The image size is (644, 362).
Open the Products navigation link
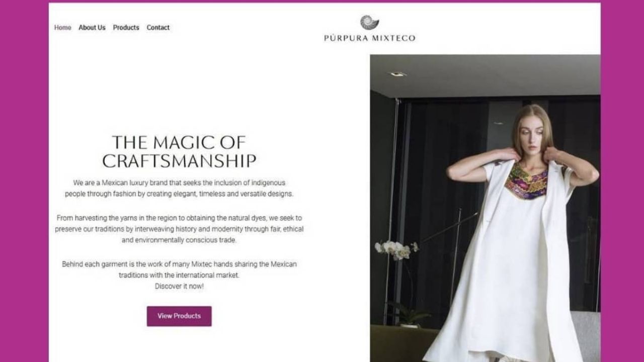126,28
